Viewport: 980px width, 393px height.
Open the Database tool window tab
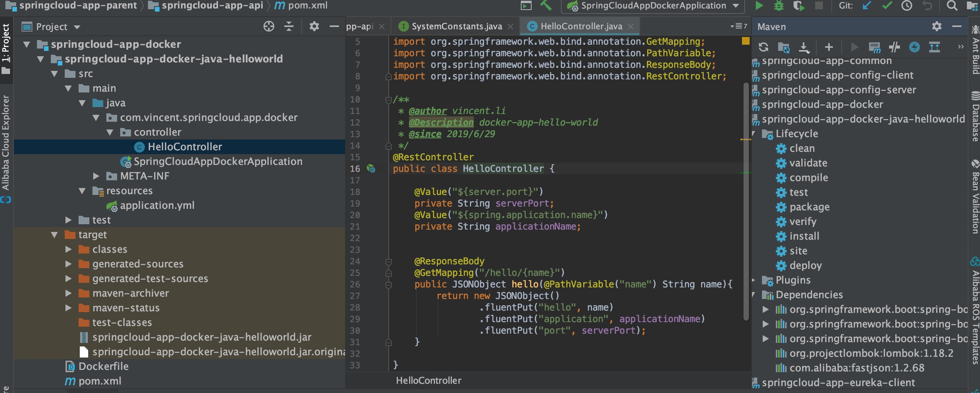[x=975, y=117]
